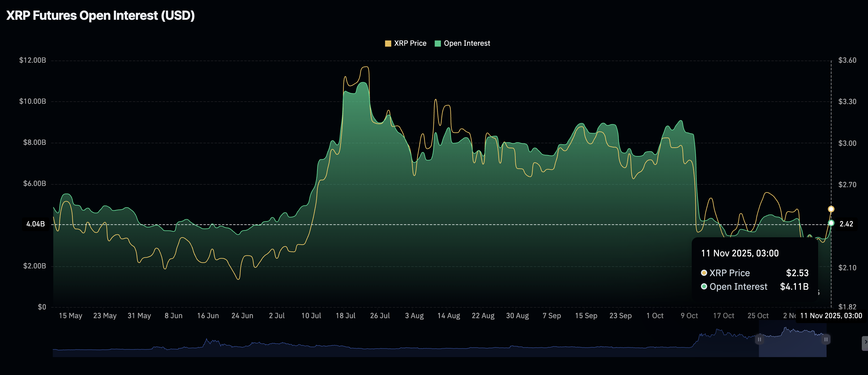Select the left pause-style range handle

point(760,340)
